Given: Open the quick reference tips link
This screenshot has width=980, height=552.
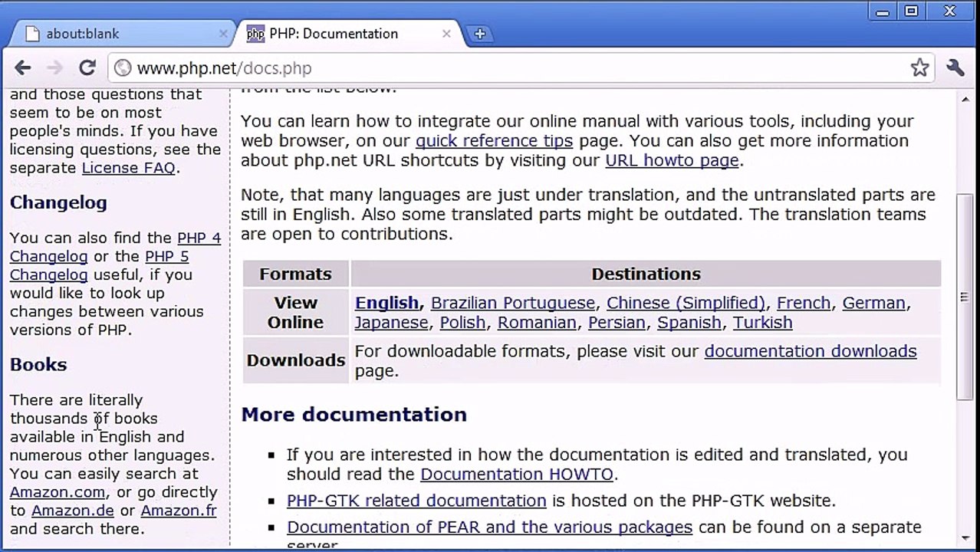Looking at the screenshot, I should [x=494, y=141].
